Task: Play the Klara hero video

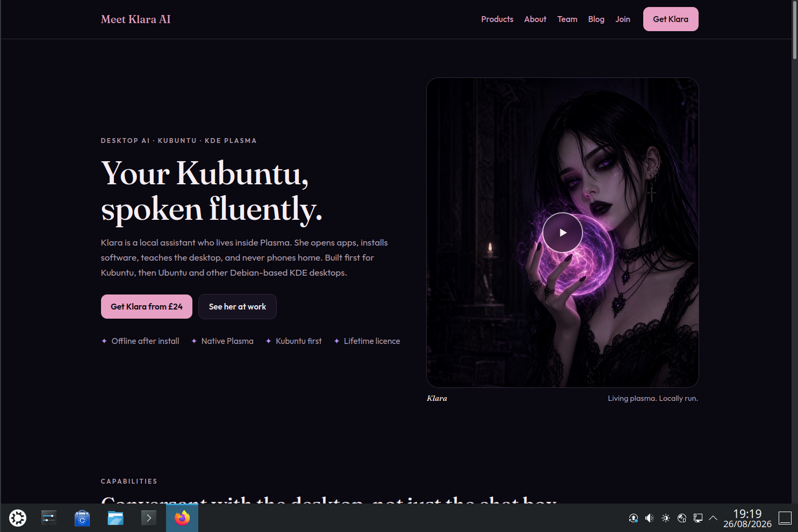Action: point(563,233)
